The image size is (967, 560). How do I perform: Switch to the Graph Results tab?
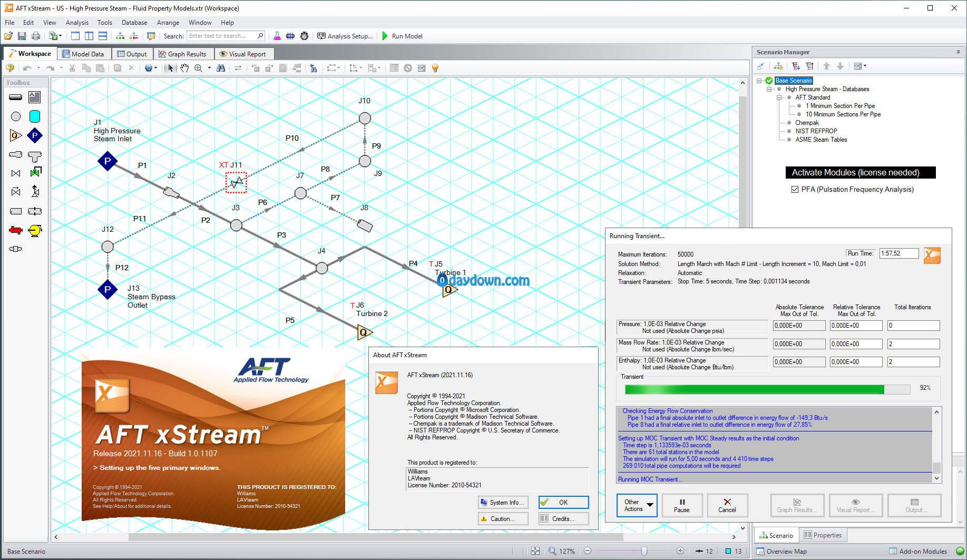[182, 54]
